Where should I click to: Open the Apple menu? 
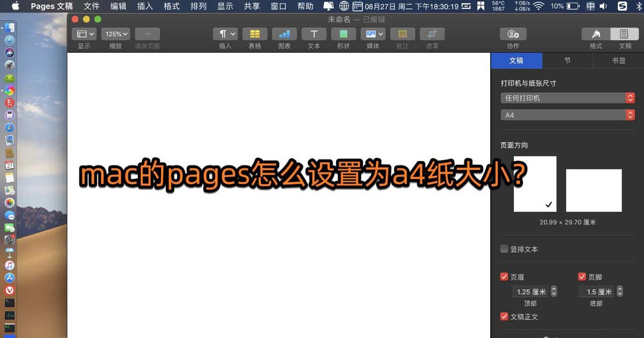point(15,6)
